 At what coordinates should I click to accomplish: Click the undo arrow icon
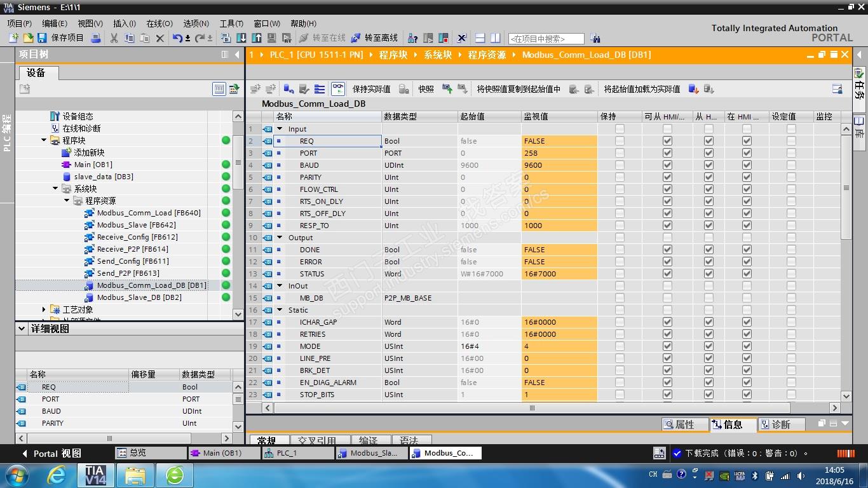(x=177, y=38)
